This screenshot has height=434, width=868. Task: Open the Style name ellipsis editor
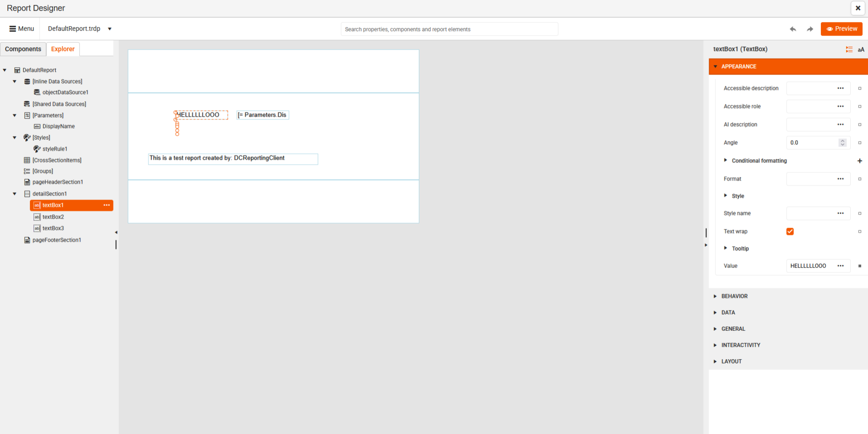pyautogui.click(x=840, y=213)
